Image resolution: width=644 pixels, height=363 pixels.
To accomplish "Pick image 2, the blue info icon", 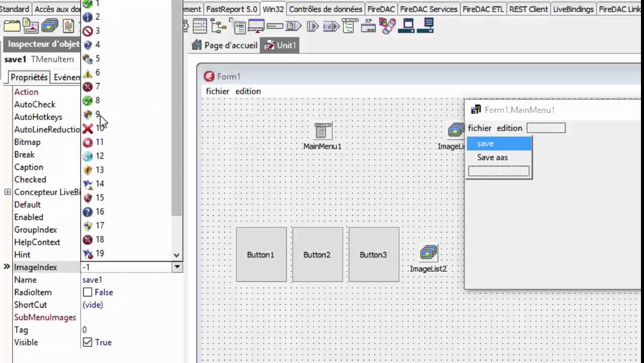I will (126, 17).
